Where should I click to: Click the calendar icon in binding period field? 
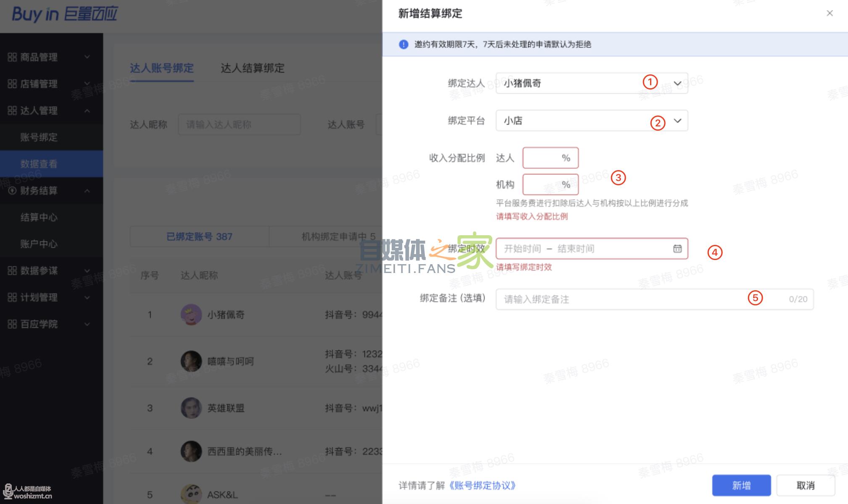[677, 249]
